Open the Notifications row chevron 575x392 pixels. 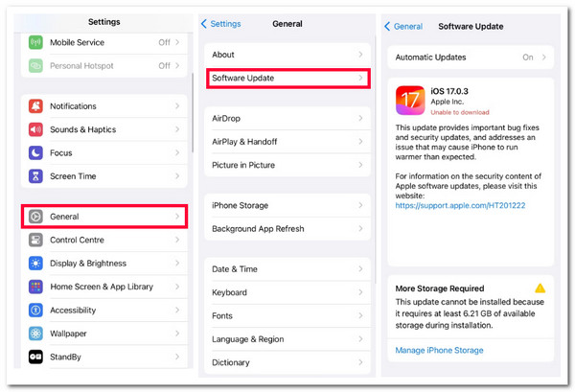coord(177,106)
